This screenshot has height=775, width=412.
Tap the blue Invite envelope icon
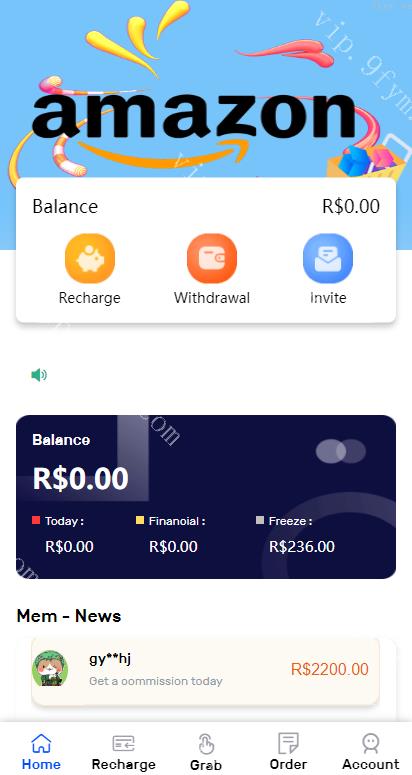(x=328, y=258)
